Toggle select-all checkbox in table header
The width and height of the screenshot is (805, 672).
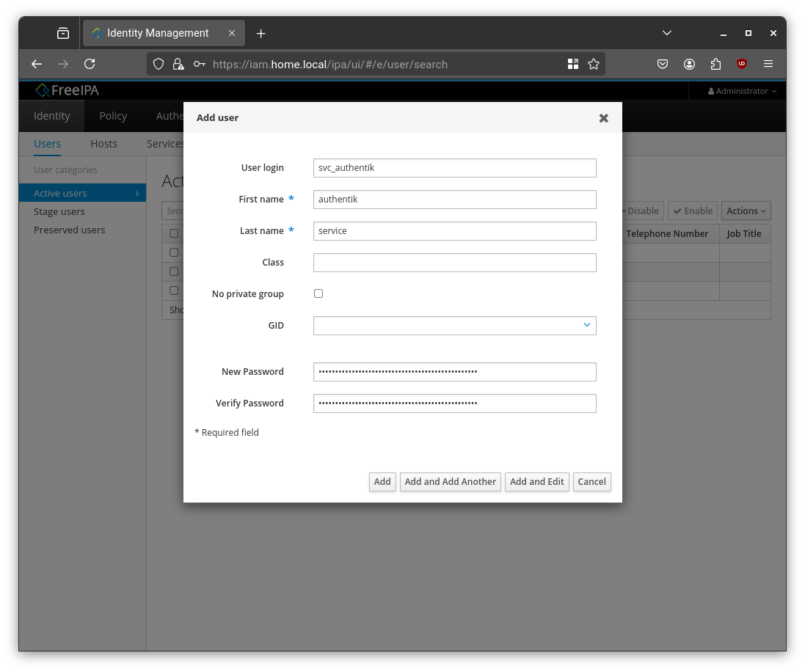tap(174, 233)
